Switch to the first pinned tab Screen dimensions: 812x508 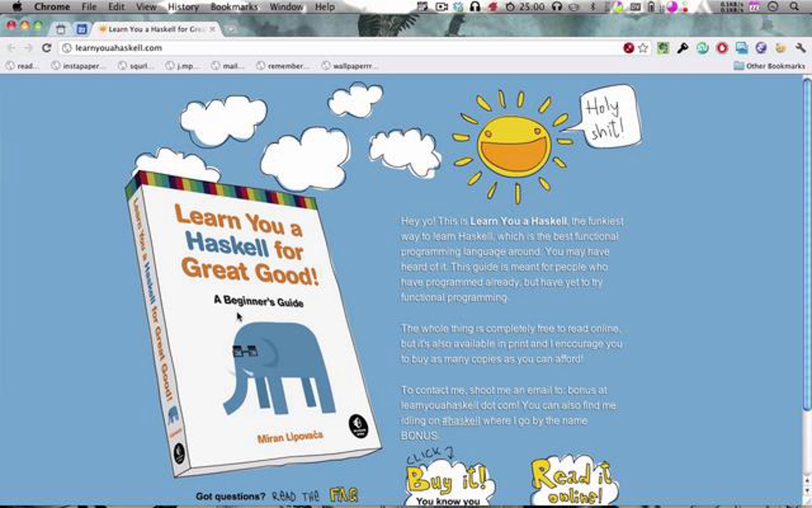coord(61,29)
